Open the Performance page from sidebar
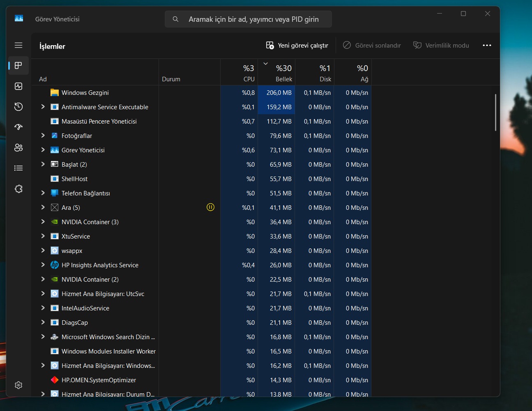The image size is (532, 411). [x=18, y=86]
